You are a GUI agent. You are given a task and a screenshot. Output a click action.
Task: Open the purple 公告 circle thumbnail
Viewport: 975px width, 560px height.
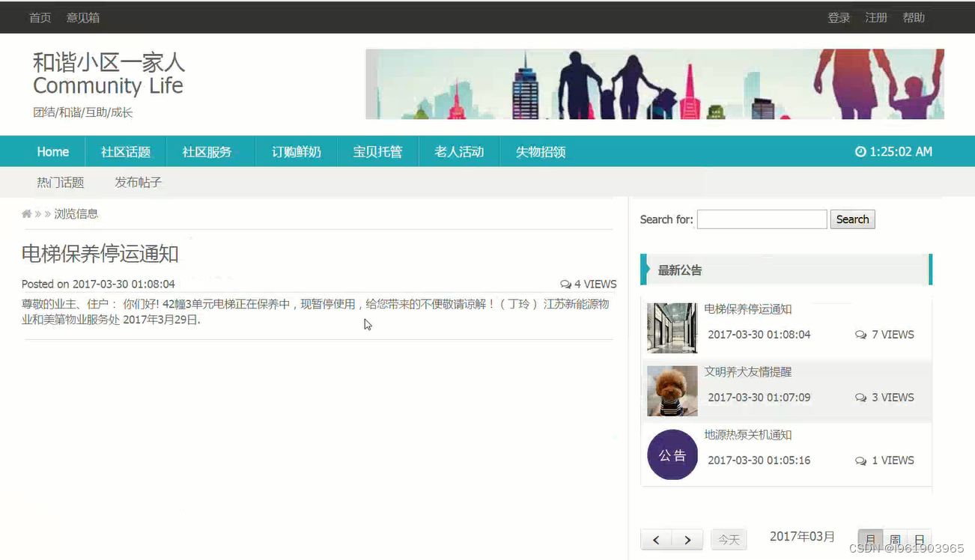[672, 454]
